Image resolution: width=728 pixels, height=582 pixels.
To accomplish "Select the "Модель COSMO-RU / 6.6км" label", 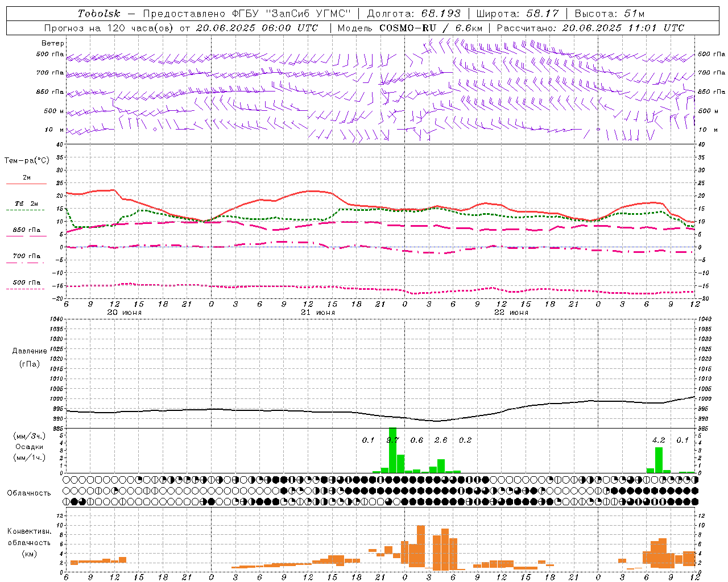I will (410, 28).
